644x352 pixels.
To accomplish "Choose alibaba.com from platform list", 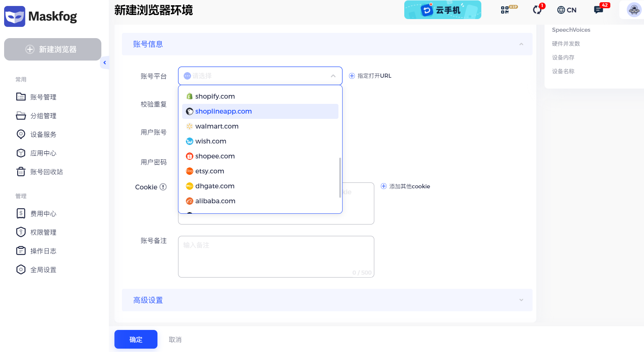I will 260,201.
